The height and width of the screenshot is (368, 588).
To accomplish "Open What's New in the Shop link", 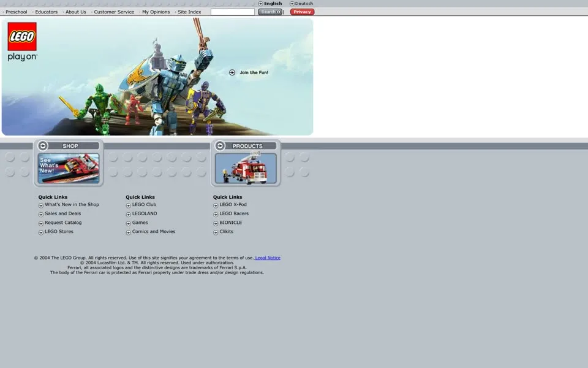I will 72,205.
